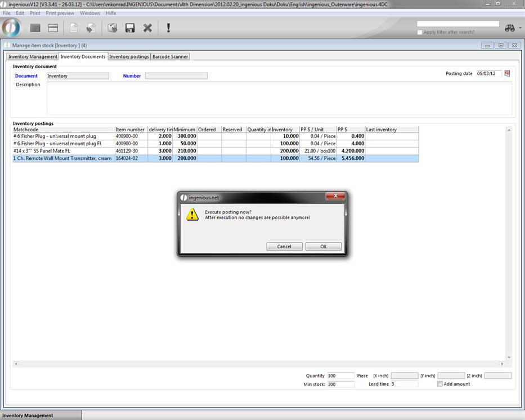Screen dimensions: 525x420
Task: Click the exclamation mark toolbar icon
Action: coord(168,28)
